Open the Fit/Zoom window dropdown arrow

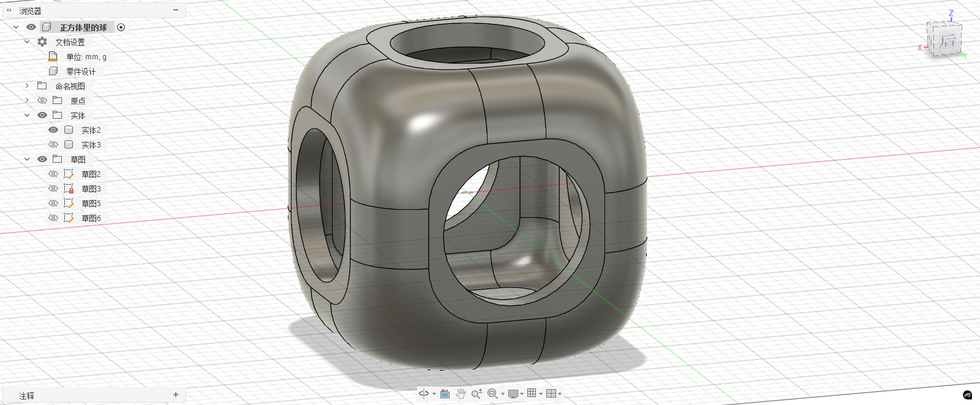(502, 394)
